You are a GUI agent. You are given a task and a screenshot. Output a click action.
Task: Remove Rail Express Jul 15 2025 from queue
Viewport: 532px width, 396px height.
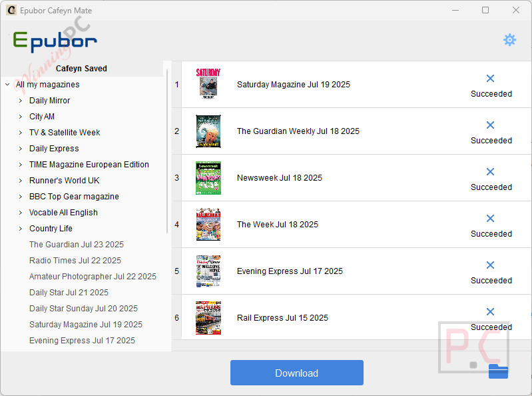click(490, 312)
